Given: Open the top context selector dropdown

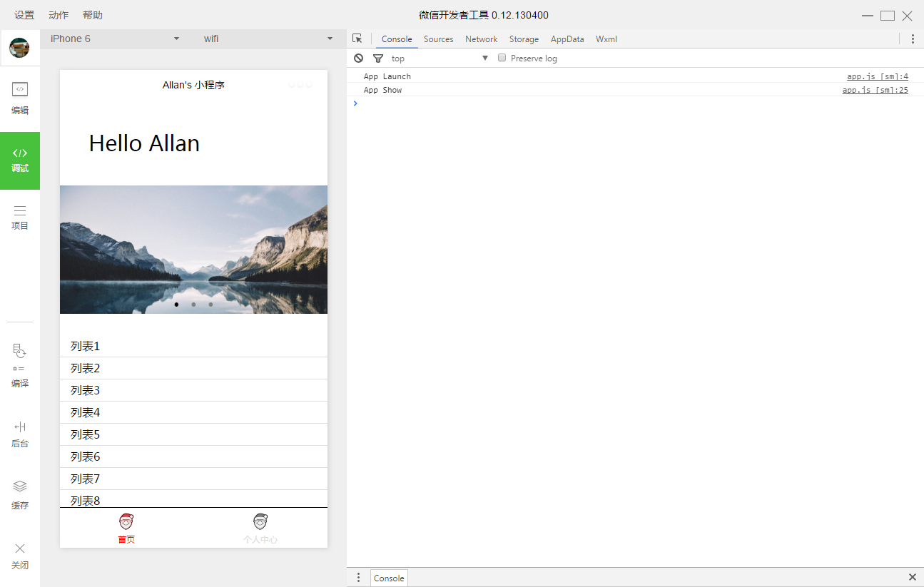Looking at the screenshot, I should (440, 58).
